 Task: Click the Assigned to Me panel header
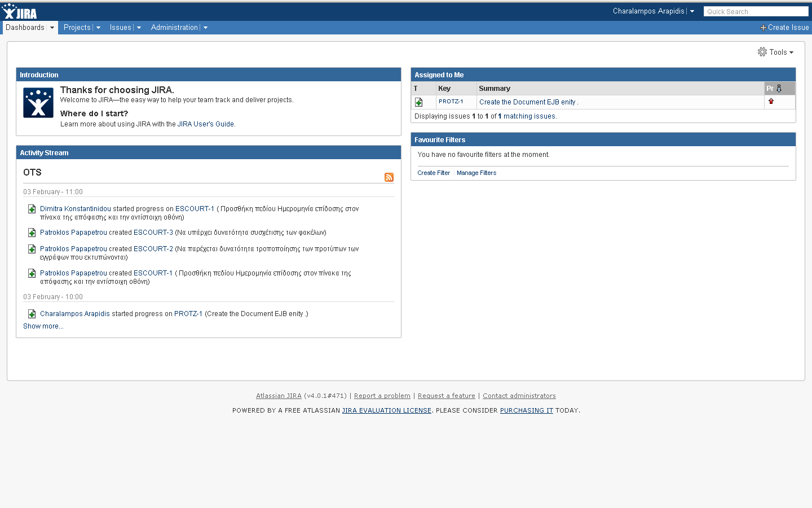pyautogui.click(x=603, y=75)
